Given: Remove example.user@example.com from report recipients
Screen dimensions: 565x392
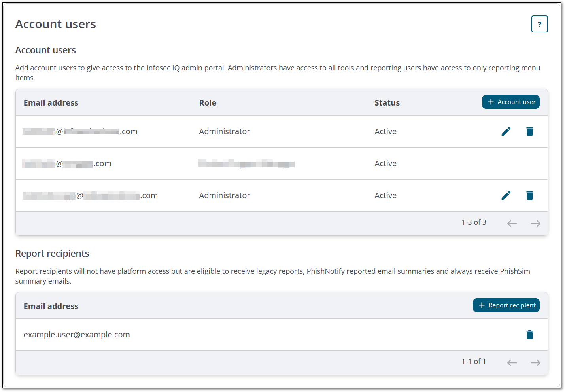Looking at the screenshot, I should click(x=529, y=334).
